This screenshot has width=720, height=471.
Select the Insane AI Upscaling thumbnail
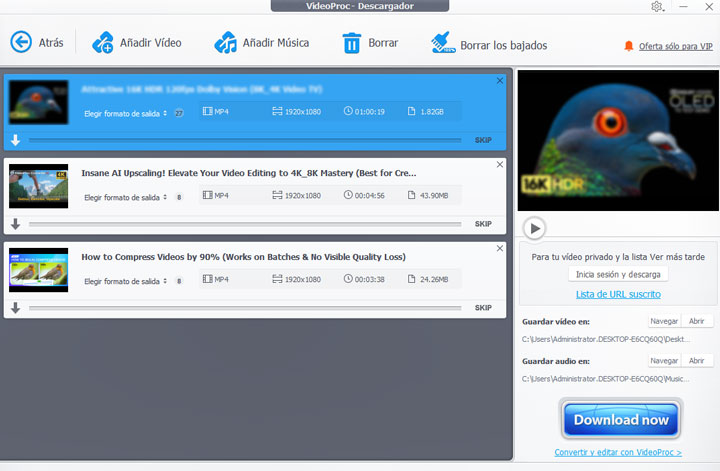click(x=39, y=186)
